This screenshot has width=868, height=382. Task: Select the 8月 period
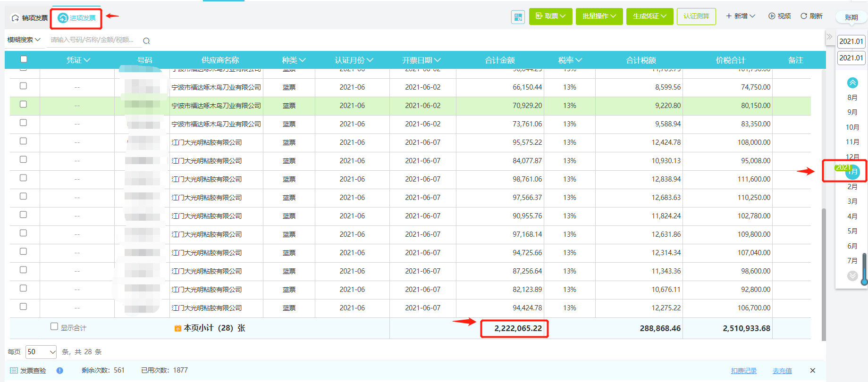[x=852, y=98]
